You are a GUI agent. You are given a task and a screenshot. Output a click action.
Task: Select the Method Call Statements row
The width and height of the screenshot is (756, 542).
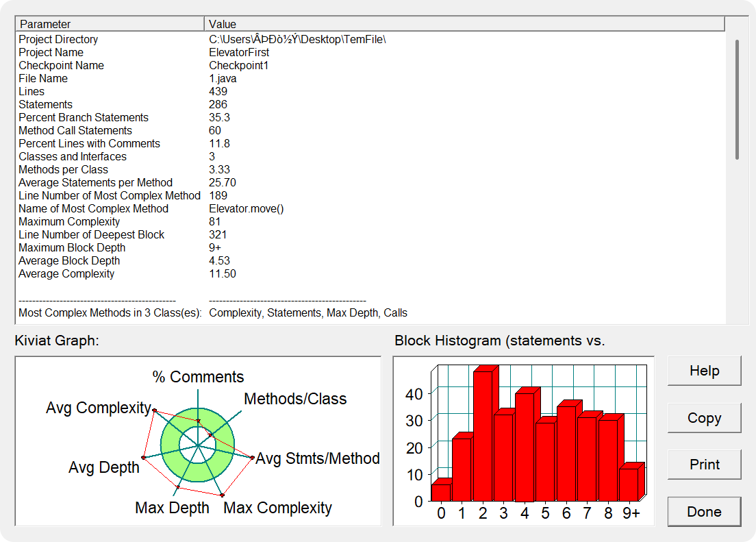tap(370, 130)
